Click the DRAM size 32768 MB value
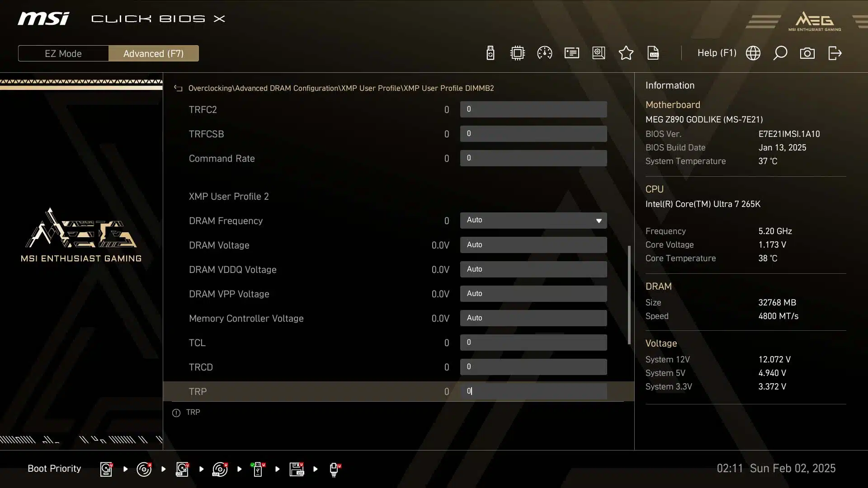The height and width of the screenshot is (488, 868). [x=777, y=303]
